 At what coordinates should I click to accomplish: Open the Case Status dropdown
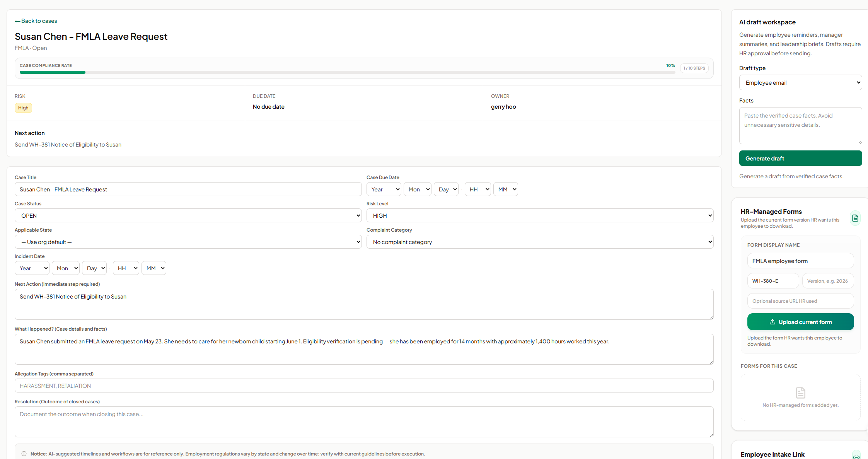pos(188,215)
